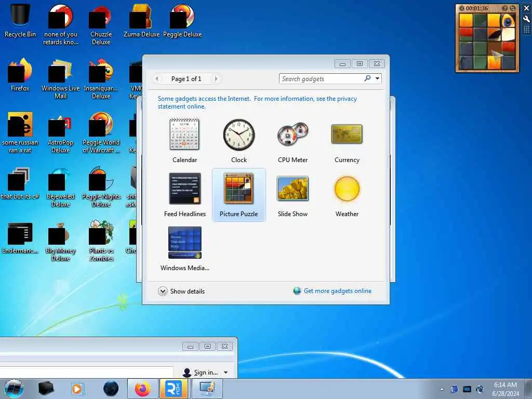Select the Bejeweled Deluxe desktop icon
This screenshot has width=532, height=399.
(60, 187)
